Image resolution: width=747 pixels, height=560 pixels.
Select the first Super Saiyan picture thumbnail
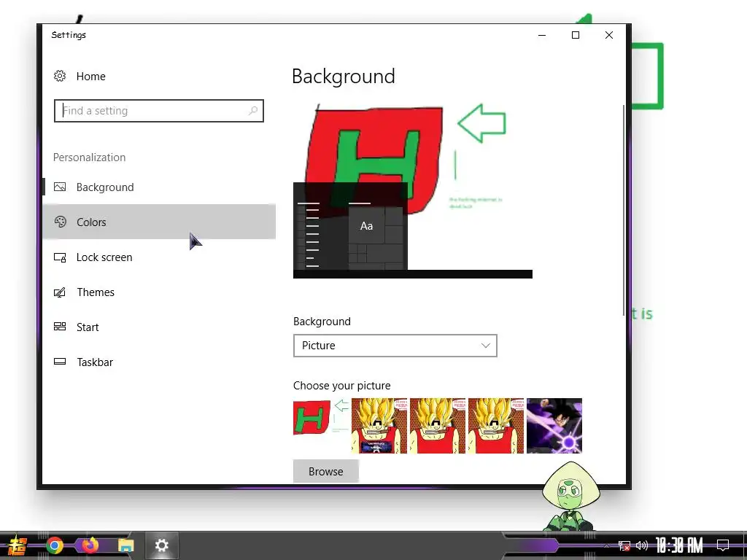[x=379, y=426]
